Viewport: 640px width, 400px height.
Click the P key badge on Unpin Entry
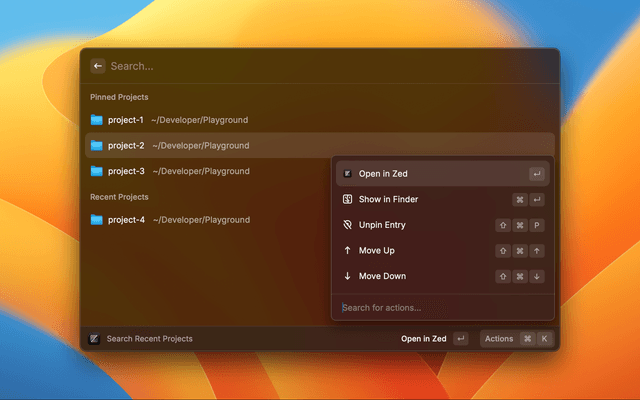point(537,225)
